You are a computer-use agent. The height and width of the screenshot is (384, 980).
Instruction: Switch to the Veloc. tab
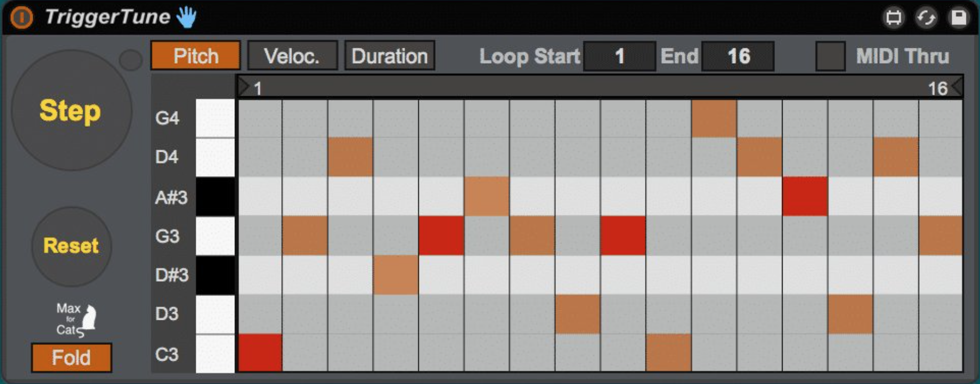click(x=292, y=56)
